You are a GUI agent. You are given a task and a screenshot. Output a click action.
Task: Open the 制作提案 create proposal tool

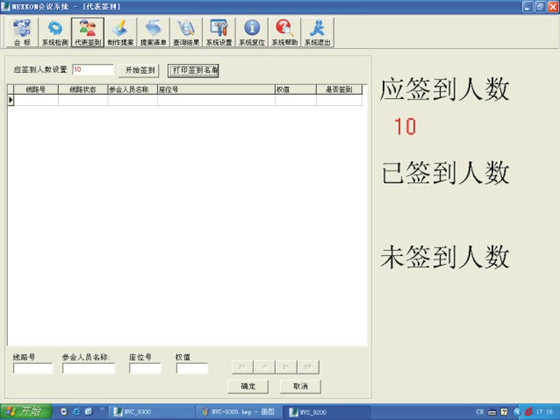[120, 32]
